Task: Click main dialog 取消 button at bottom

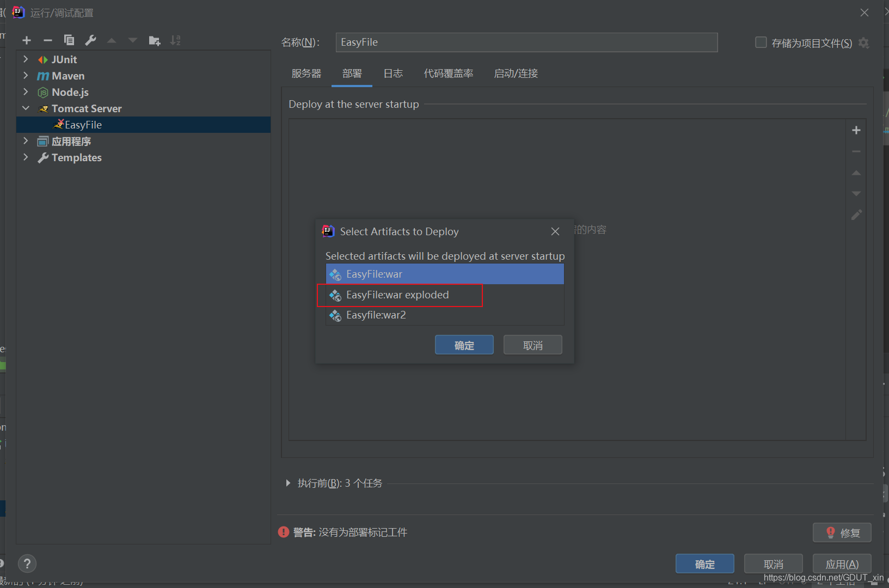Action: (x=774, y=564)
